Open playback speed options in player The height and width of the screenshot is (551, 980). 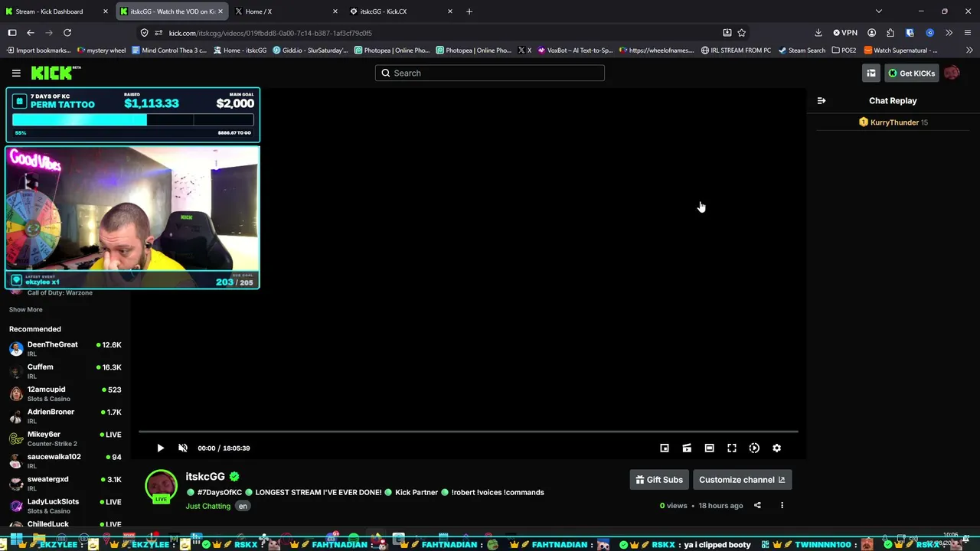click(x=754, y=448)
